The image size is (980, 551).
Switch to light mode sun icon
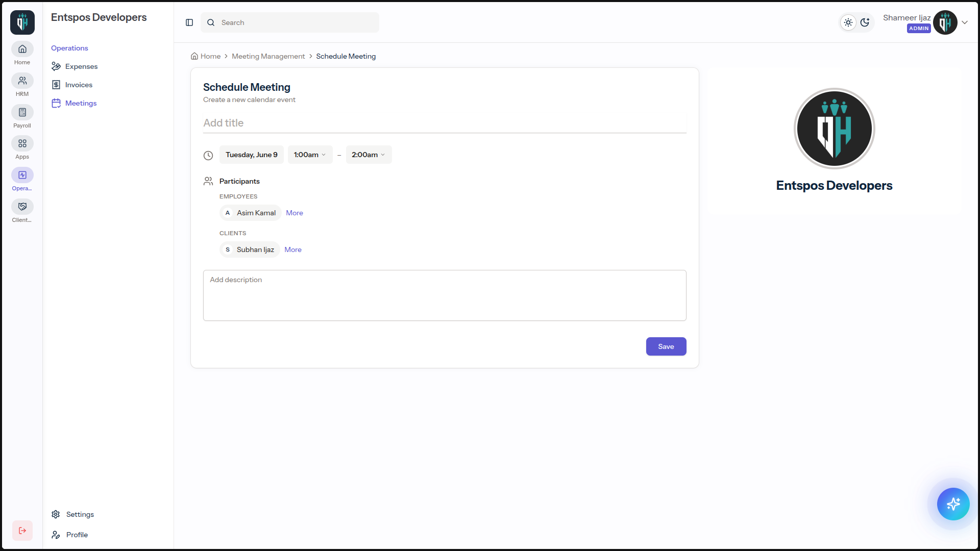point(848,22)
